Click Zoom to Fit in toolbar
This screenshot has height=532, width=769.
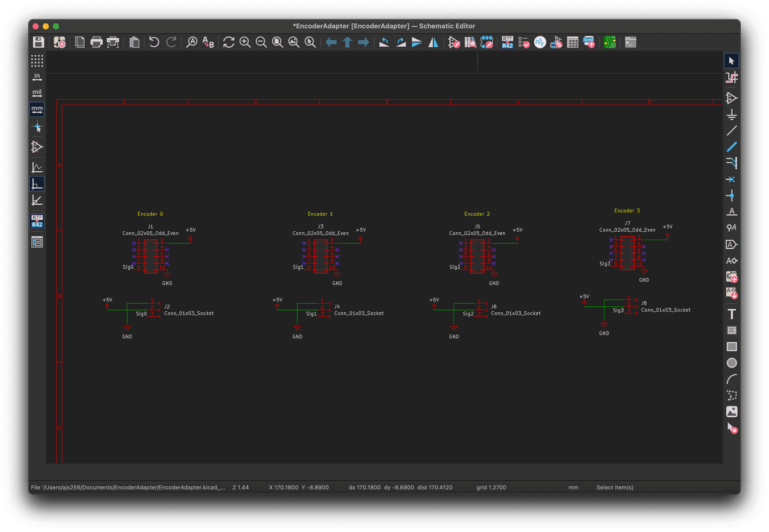coord(278,42)
